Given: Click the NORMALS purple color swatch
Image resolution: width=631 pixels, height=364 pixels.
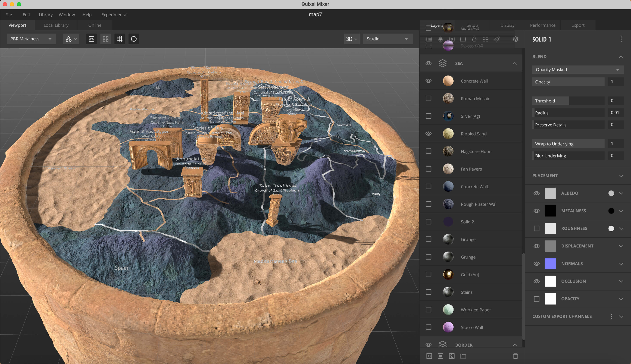Looking at the screenshot, I should click(x=550, y=263).
